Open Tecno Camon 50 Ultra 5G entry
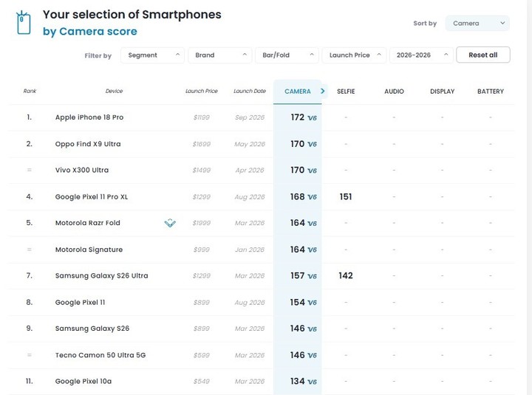This screenshot has height=395, width=532. tap(100, 355)
